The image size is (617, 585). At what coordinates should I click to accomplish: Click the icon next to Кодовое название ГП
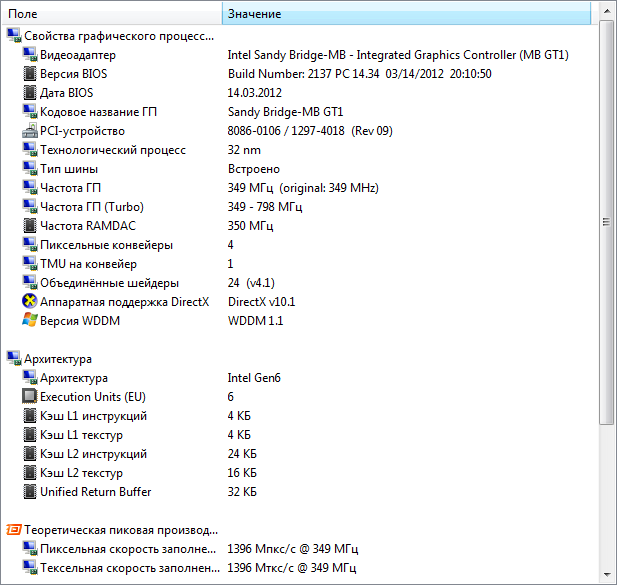click(30, 112)
